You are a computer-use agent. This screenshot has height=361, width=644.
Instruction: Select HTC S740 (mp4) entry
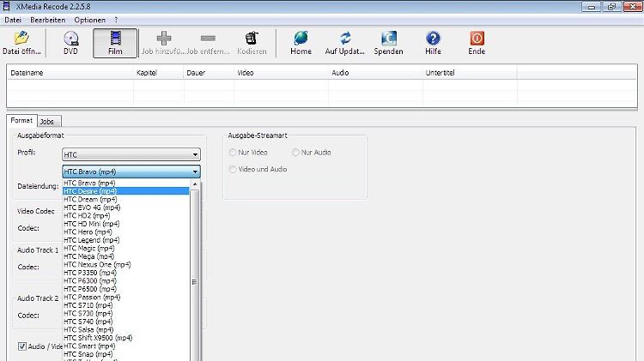125,322
